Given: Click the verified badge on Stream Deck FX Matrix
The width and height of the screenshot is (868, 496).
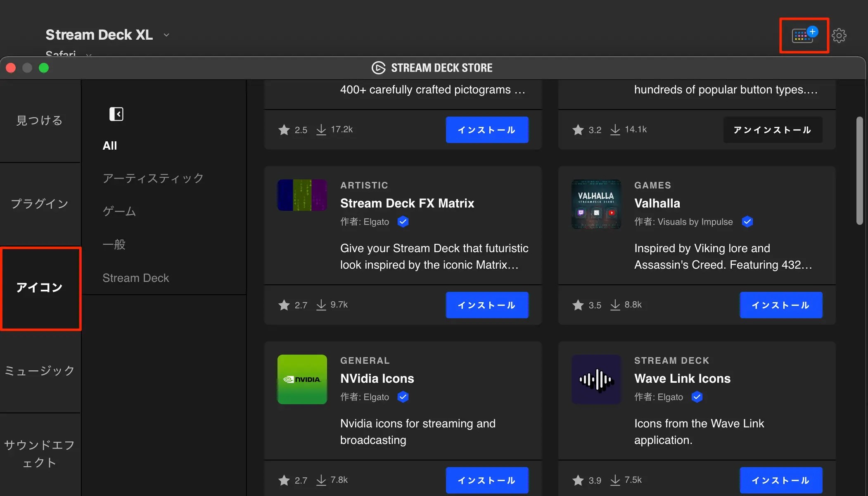Looking at the screenshot, I should click(403, 222).
